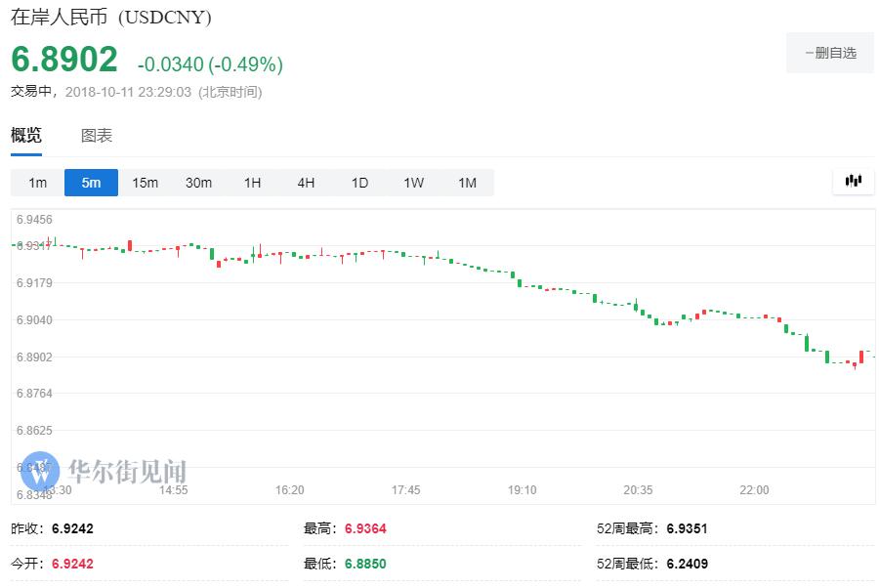
Task: Click the change value -0.0340 (-0.49%)
Action: [x=210, y=64]
